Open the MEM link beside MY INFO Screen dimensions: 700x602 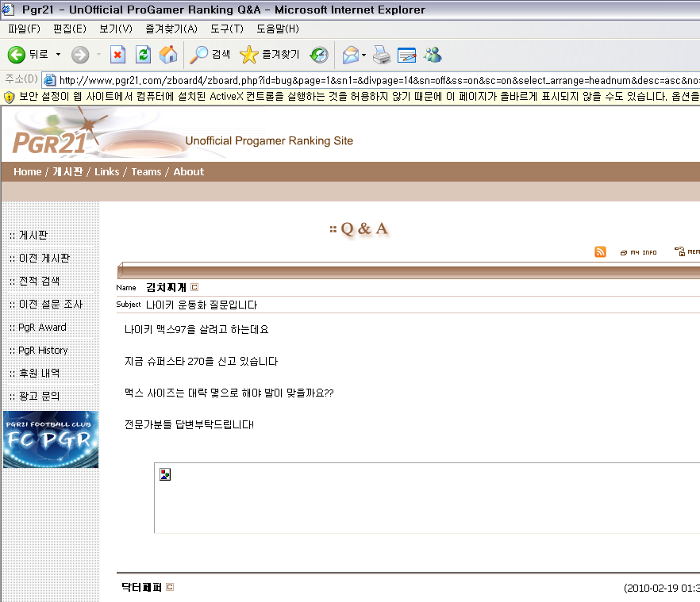[x=687, y=251]
